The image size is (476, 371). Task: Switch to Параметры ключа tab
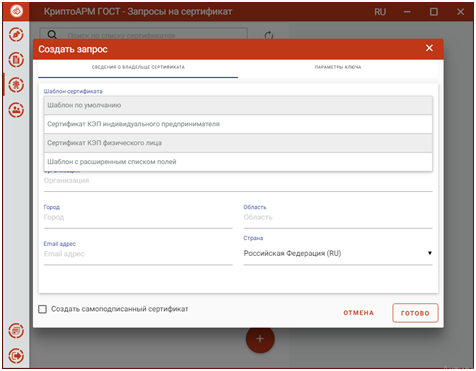pyautogui.click(x=338, y=67)
